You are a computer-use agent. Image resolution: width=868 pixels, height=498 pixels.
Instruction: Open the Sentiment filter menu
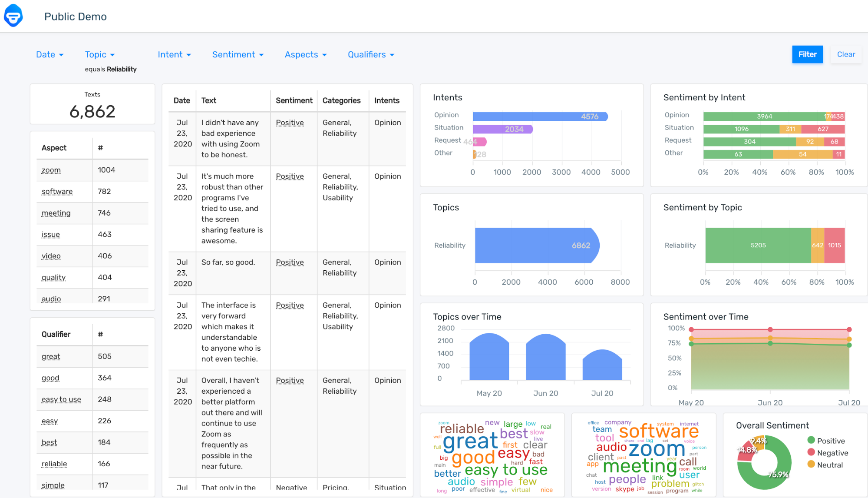(x=237, y=54)
